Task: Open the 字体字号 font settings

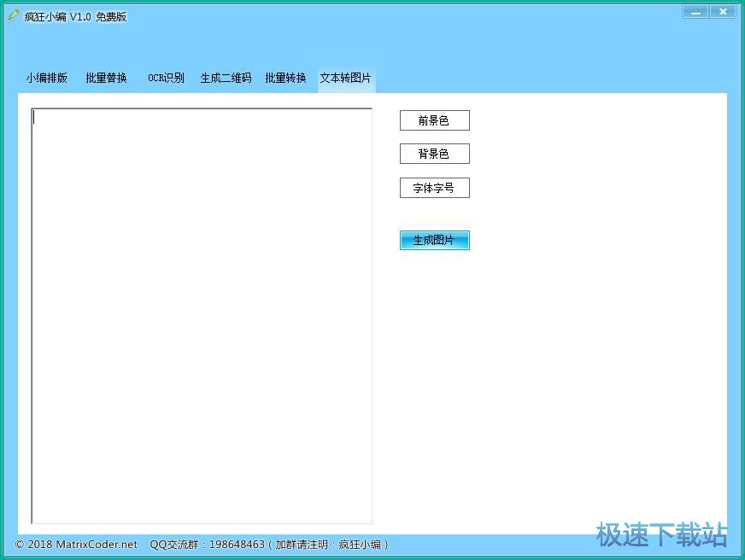Action: click(x=434, y=188)
